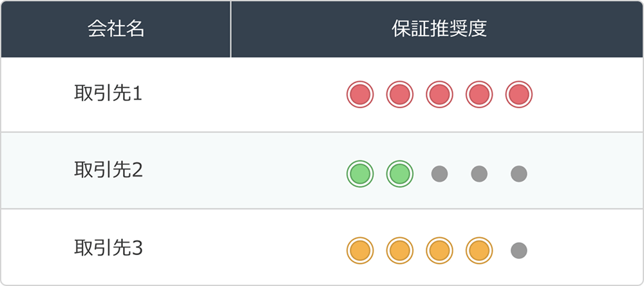The width and height of the screenshot is (644, 286).
Task: Click the first green dot for 取引先2
Action: 360,173
